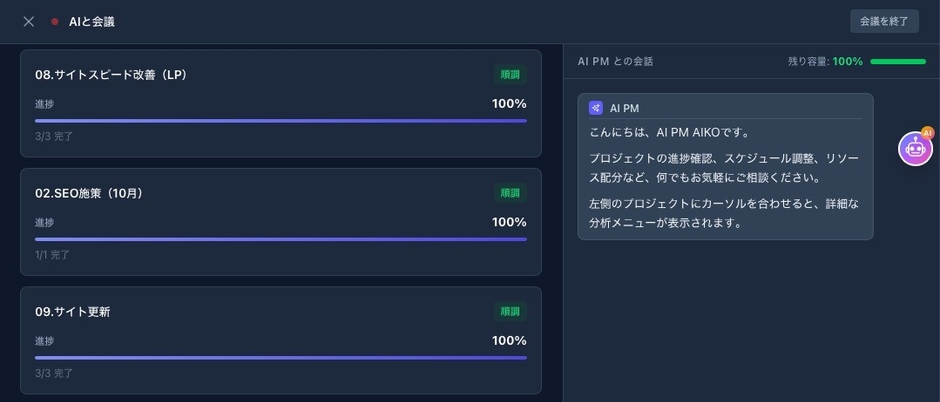
Task: Click the SEO施策 progress bar
Action: point(280,239)
